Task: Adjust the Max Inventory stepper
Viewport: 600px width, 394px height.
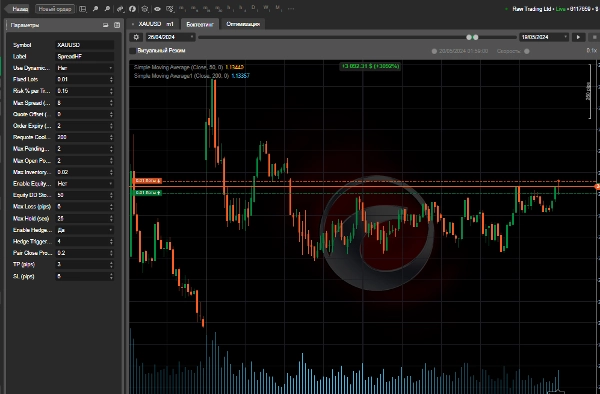Action: coord(111,172)
